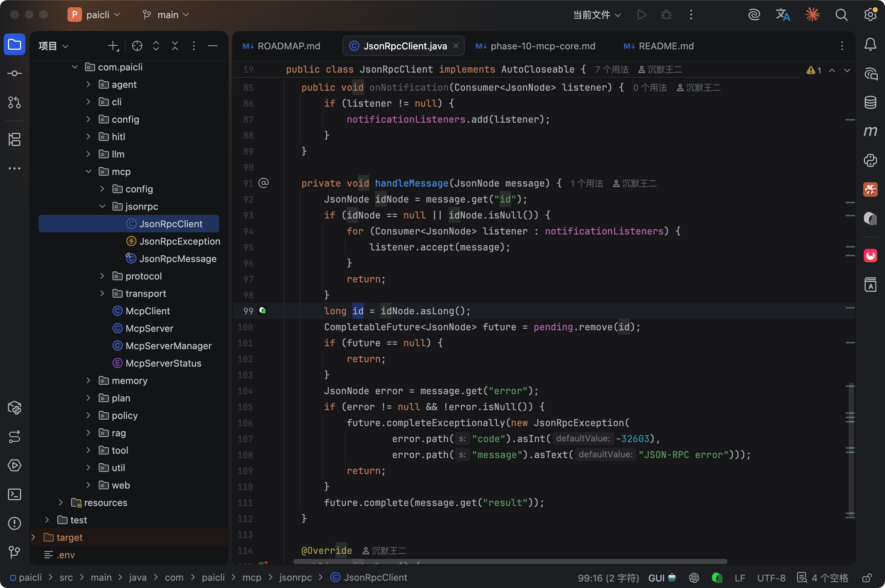The height and width of the screenshot is (588, 885).
Task: Open the Pull Requests tool window icon
Action: click(14, 102)
